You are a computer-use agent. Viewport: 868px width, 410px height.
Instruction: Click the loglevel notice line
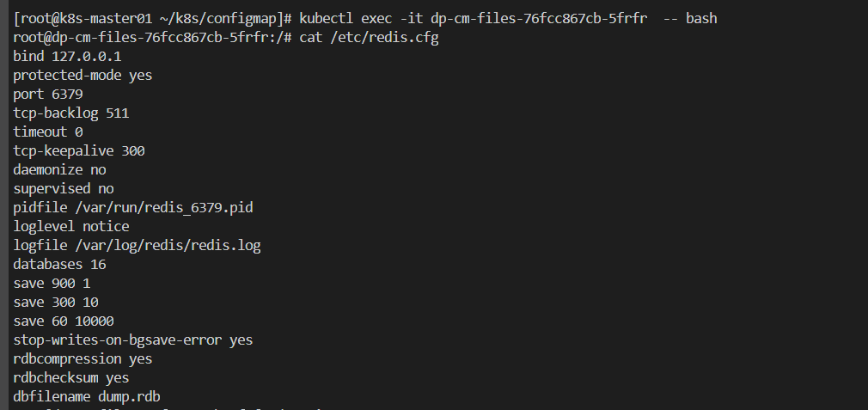coord(71,226)
